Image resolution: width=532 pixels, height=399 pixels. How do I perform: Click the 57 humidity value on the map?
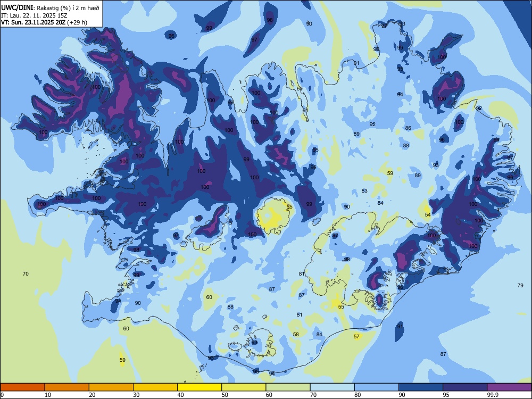(x=356, y=337)
